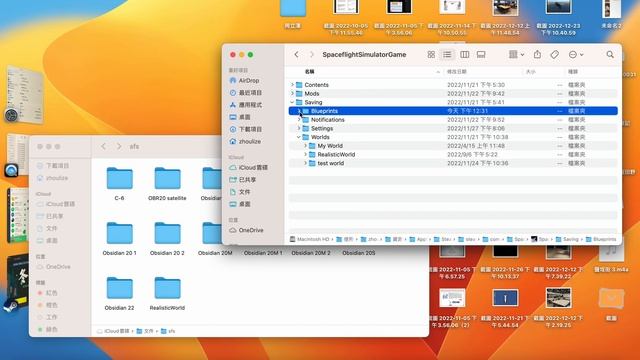The image size is (640, 360).
Task: Open the RealisticWorld folder in sfs window
Action: (x=167, y=293)
